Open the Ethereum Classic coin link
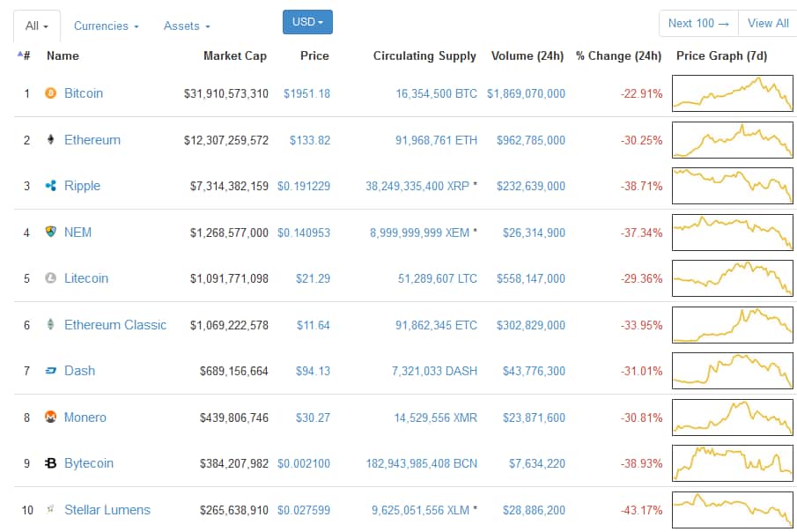797x532 pixels. point(114,325)
